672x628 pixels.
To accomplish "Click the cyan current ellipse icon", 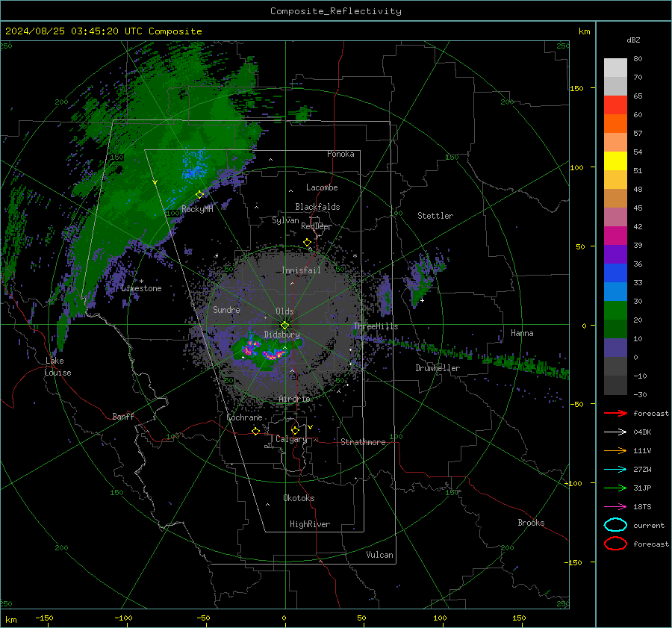I will coord(615,525).
